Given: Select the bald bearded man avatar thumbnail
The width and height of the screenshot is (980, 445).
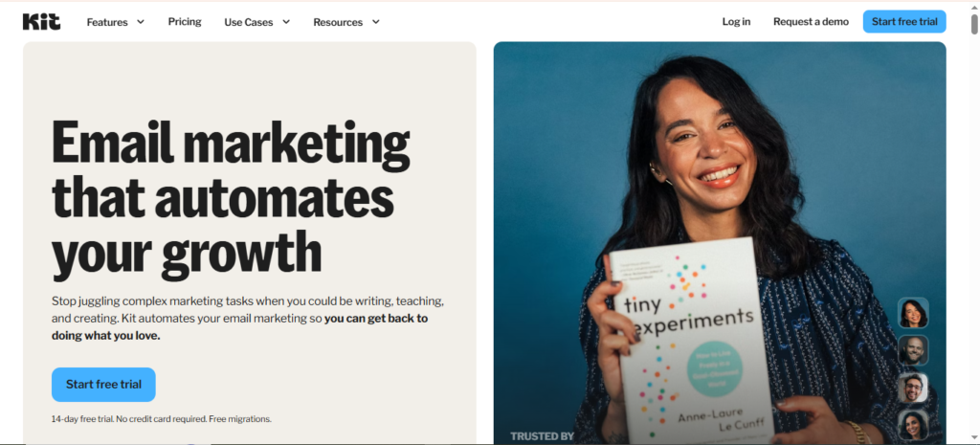Looking at the screenshot, I should tap(913, 350).
